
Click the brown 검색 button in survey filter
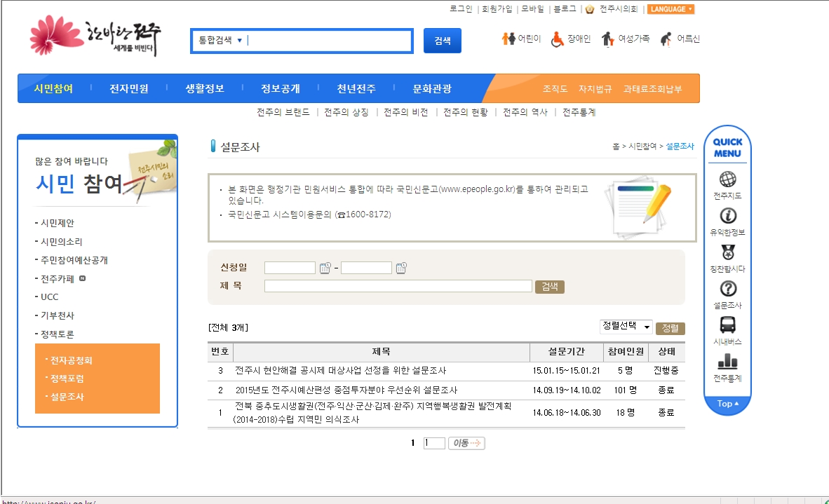tap(550, 286)
